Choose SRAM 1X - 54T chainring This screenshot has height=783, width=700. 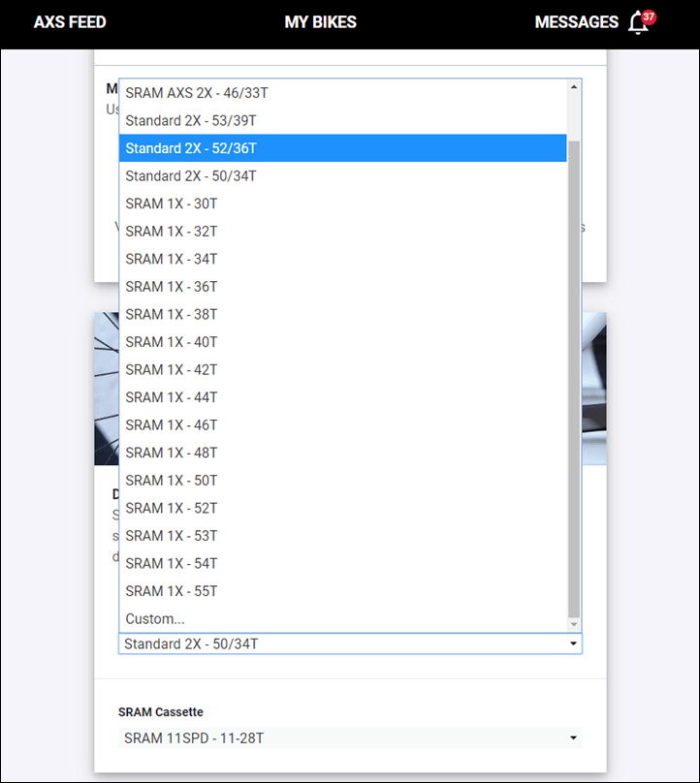pos(343,563)
